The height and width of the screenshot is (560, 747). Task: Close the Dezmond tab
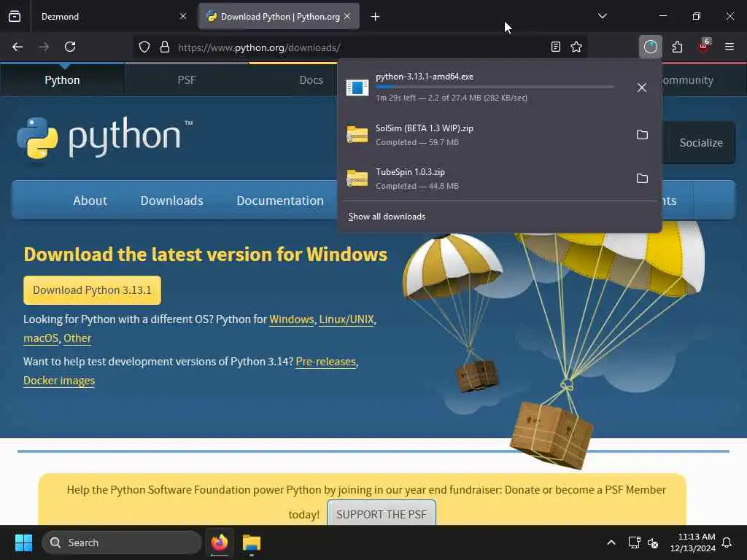(183, 16)
